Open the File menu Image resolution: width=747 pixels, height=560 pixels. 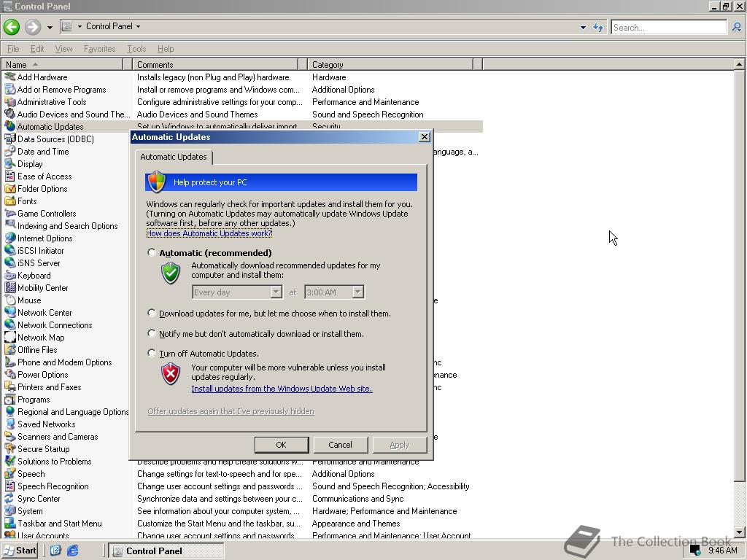(13, 49)
